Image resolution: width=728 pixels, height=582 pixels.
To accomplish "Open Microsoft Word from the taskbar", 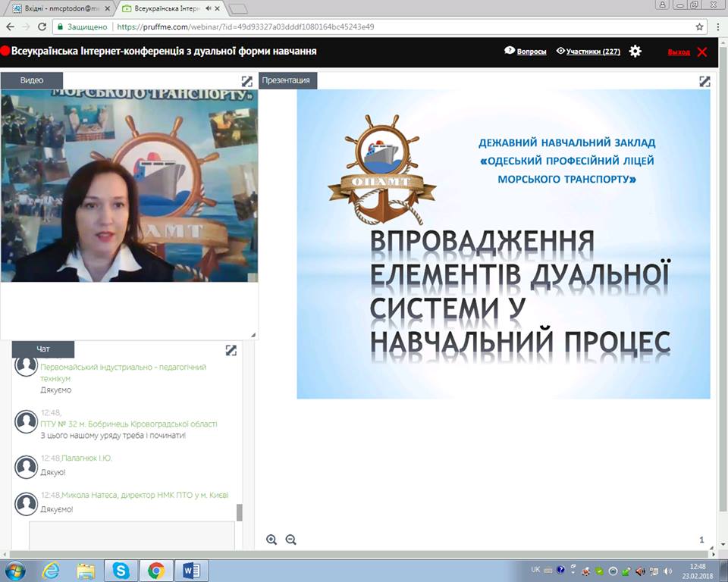I will [189, 570].
